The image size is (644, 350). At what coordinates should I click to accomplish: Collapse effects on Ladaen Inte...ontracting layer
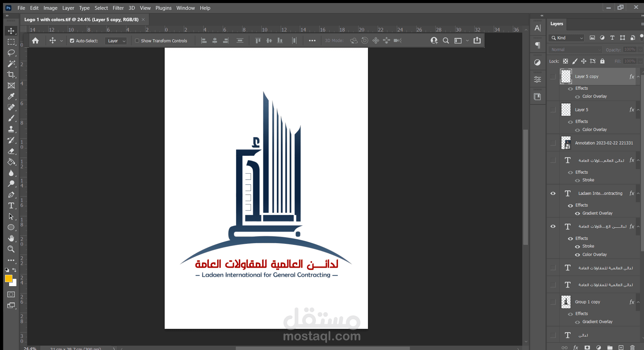point(638,193)
